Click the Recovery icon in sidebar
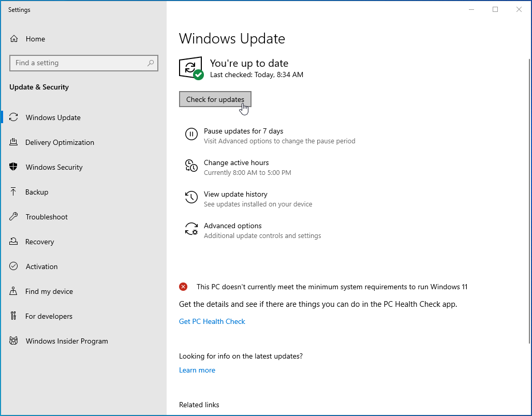The width and height of the screenshot is (532, 416). click(x=13, y=242)
